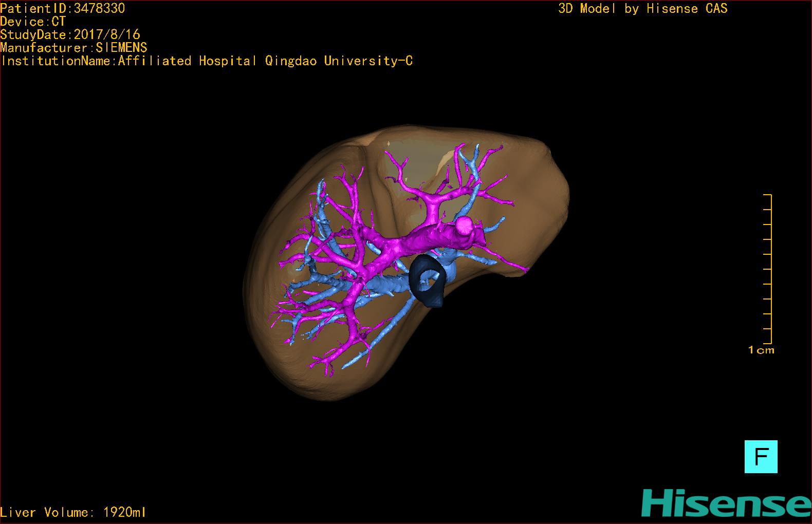The width and height of the screenshot is (812, 524).
Task: Click the StudyDate:2017/8/16 text
Action: click(x=70, y=34)
